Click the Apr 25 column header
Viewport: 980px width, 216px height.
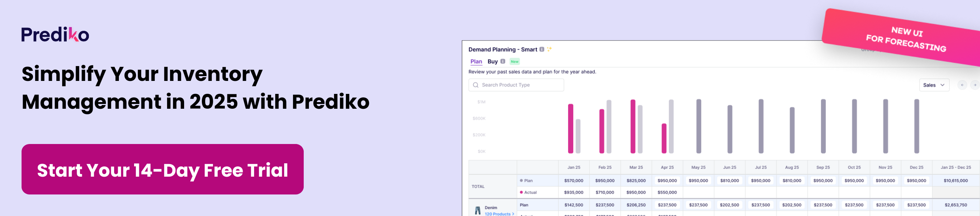click(667, 167)
